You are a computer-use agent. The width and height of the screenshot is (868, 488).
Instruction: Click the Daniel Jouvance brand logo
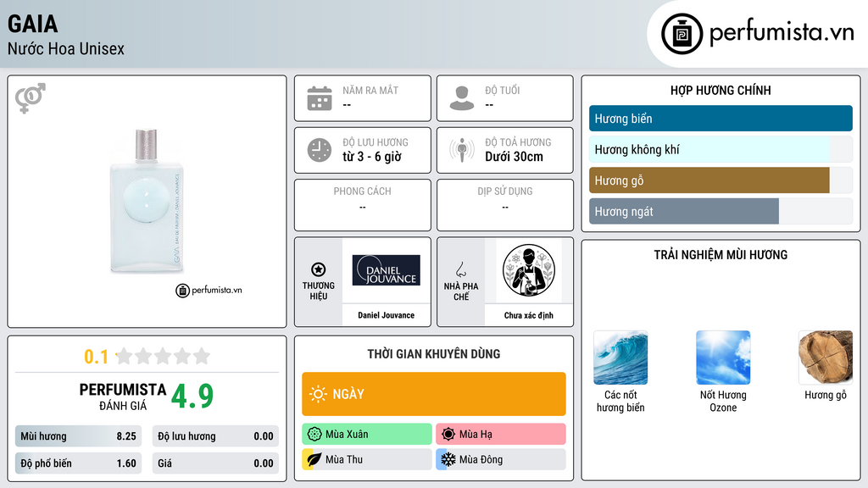(387, 270)
